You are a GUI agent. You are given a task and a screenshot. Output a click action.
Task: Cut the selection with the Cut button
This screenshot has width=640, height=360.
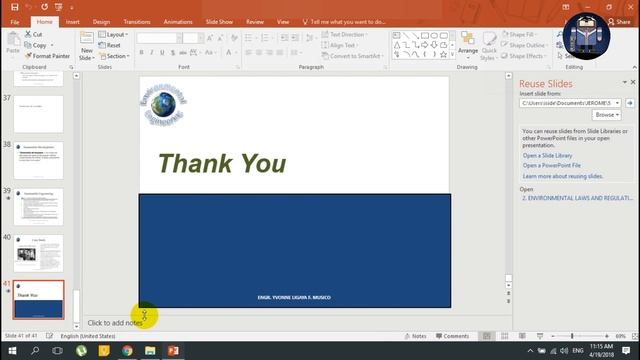point(33,34)
